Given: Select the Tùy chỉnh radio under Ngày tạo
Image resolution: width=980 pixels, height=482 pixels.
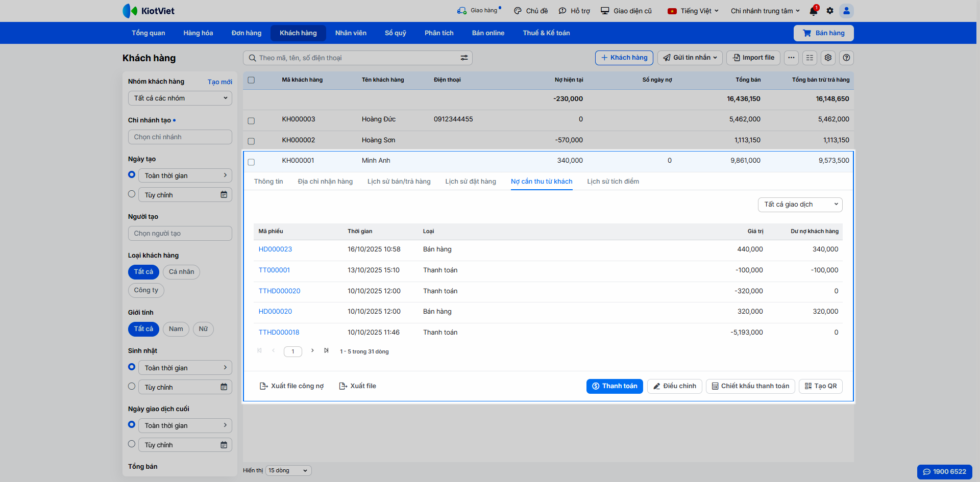Looking at the screenshot, I should click(132, 194).
